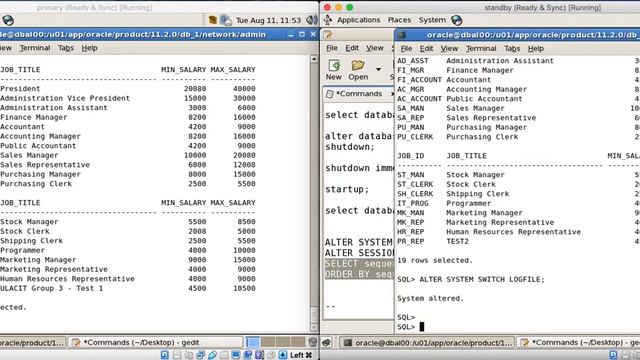Screen dimensions: 640x360
Task: Click VirtualBox network adapters status icon in primary VM
Action: [200, 355]
